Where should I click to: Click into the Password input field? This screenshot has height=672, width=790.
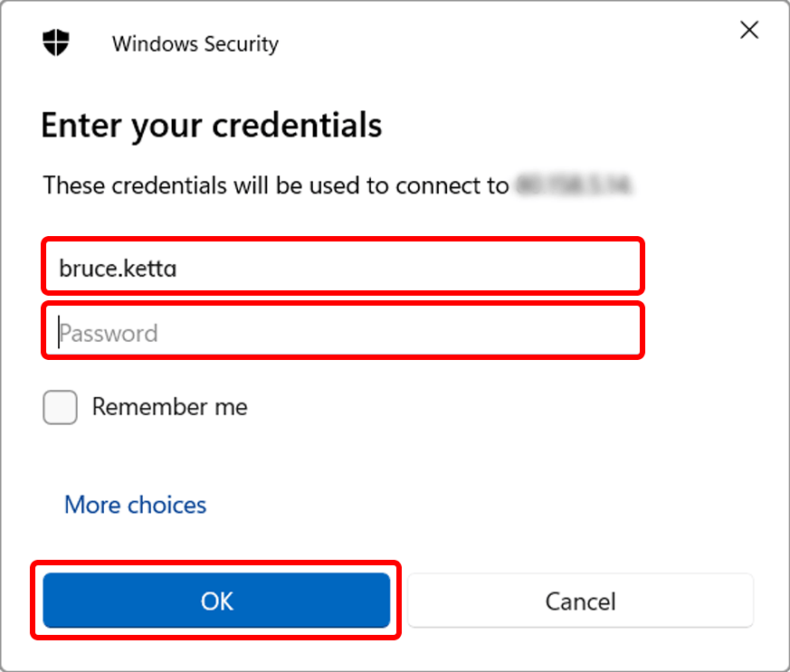point(342,332)
